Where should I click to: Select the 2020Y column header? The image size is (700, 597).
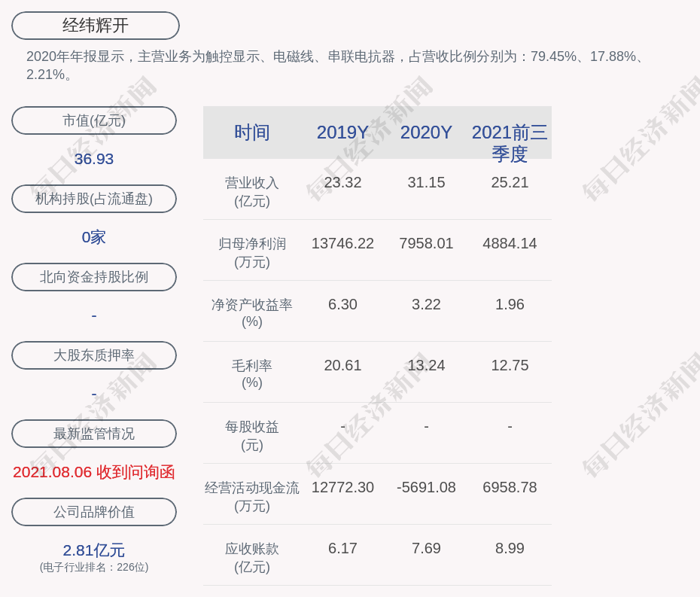click(x=426, y=132)
